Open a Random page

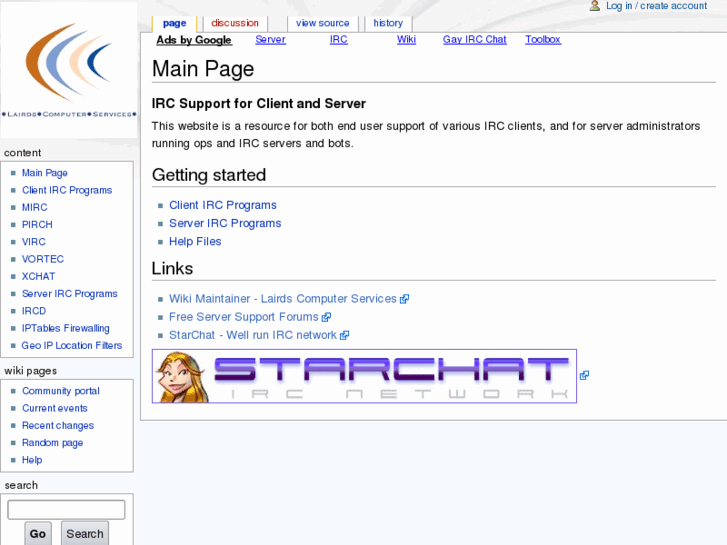pos(52,443)
